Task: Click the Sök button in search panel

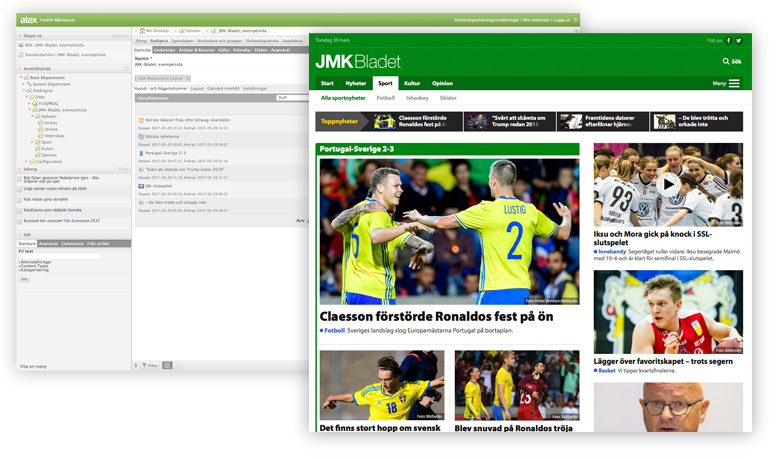Action: click(24, 279)
